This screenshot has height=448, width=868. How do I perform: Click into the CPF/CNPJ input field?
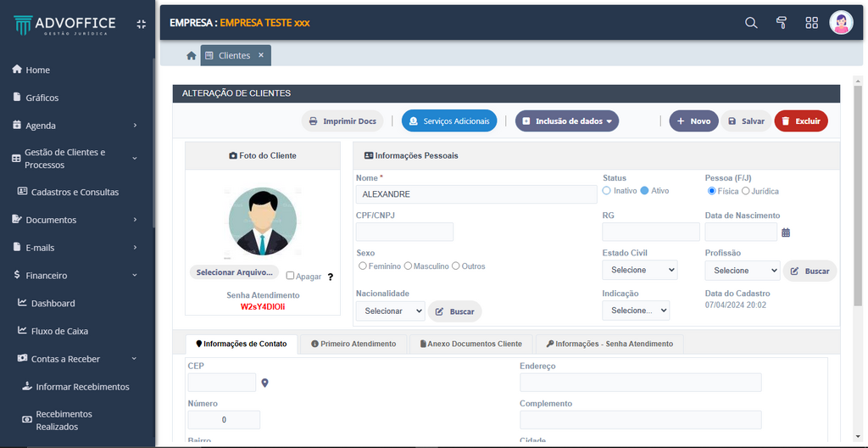coord(404,232)
